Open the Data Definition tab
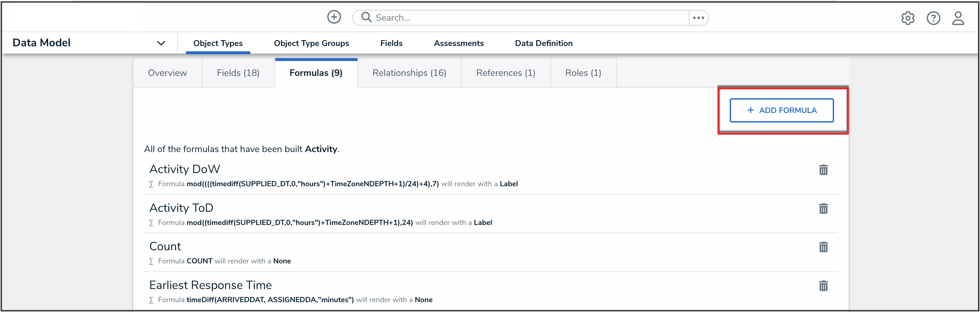Image resolution: width=980 pixels, height=312 pixels. pos(543,43)
